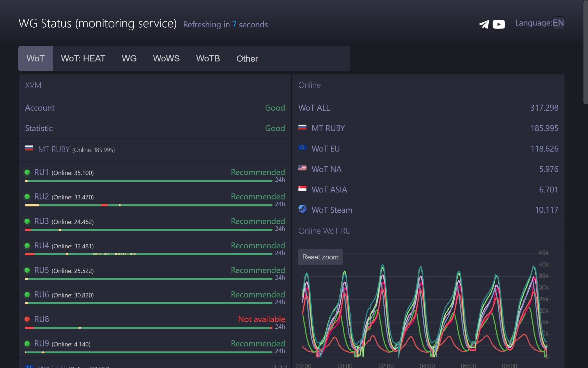Image resolution: width=588 pixels, height=368 pixels.
Task: Click the page vertical scrollbar
Action: [585, 52]
